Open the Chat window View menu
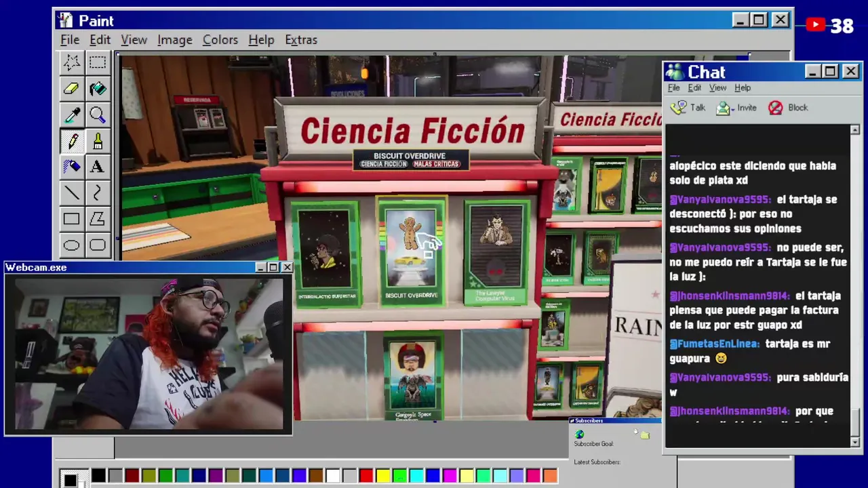 (717, 87)
